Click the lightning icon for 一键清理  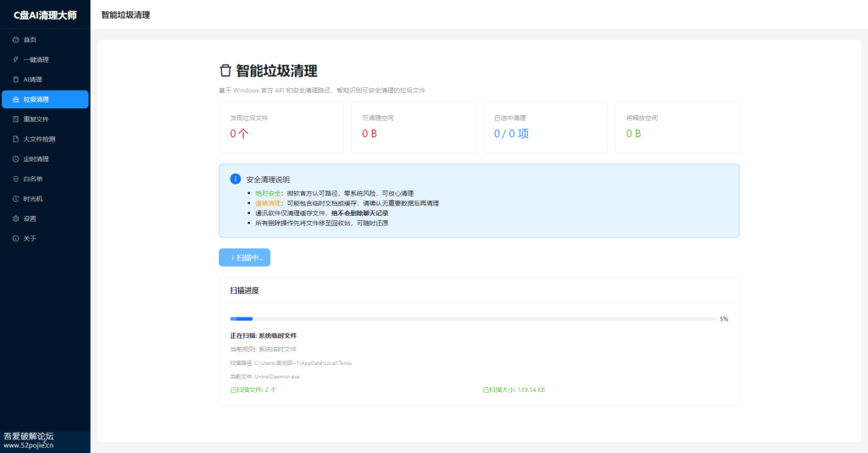tap(15, 59)
